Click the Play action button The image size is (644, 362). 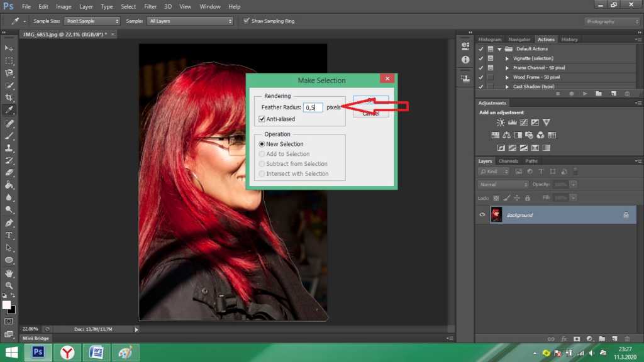585,94
